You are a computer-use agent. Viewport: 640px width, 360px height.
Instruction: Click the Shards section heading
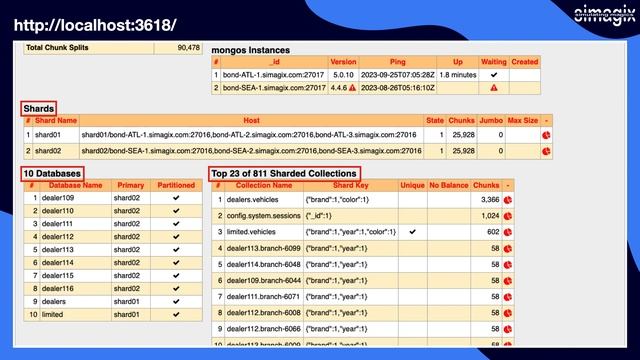click(x=39, y=109)
